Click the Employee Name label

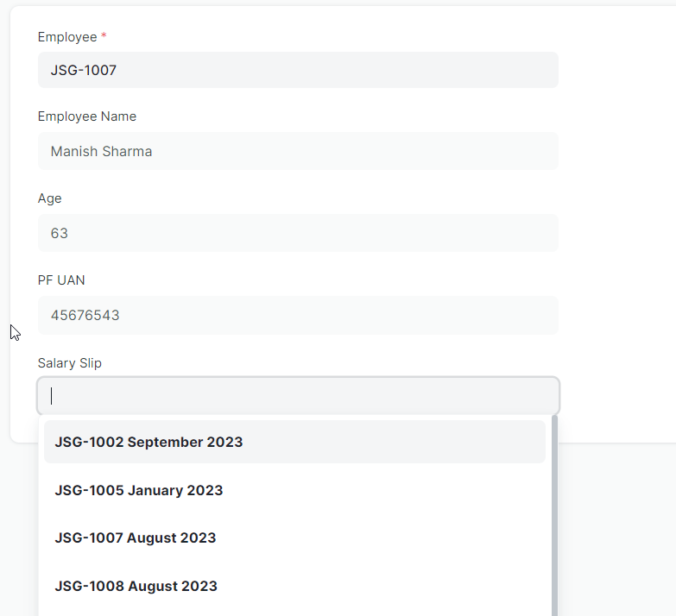[x=87, y=116]
